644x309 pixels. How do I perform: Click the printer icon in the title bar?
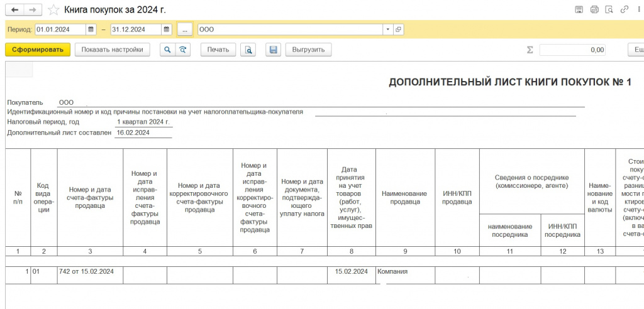tap(594, 9)
